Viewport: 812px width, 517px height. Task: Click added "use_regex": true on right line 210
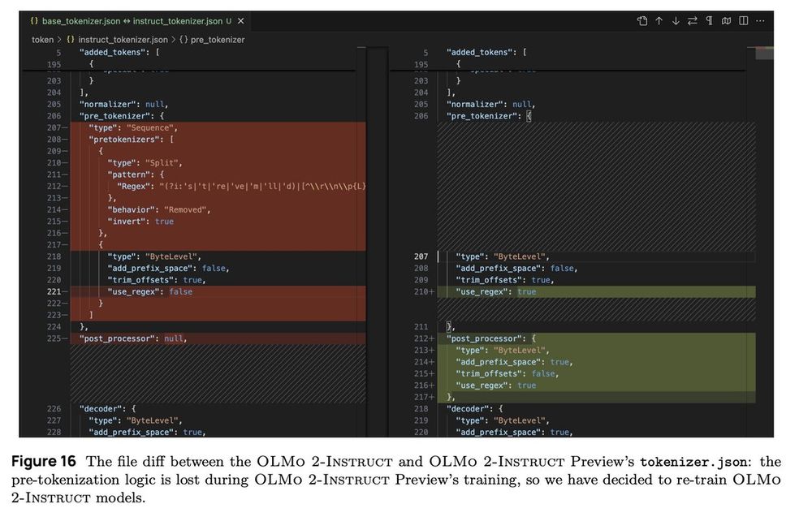[496, 292]
